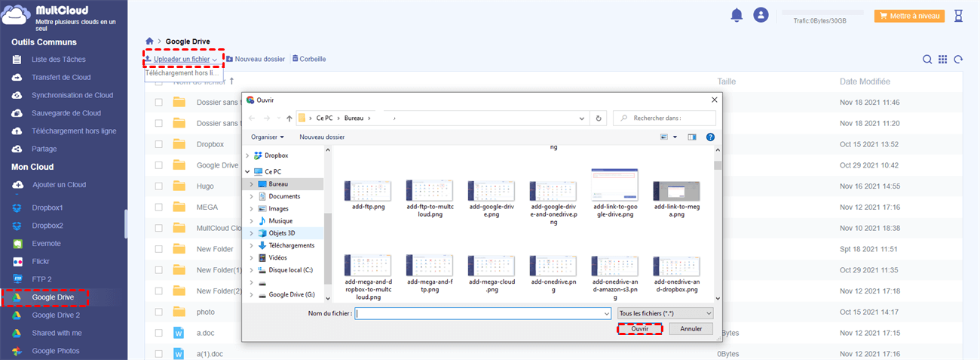This screenshot has height=360, width=980.
Task: Tick the checkbox for the Dropbox folder row
Action: point(159,144)
